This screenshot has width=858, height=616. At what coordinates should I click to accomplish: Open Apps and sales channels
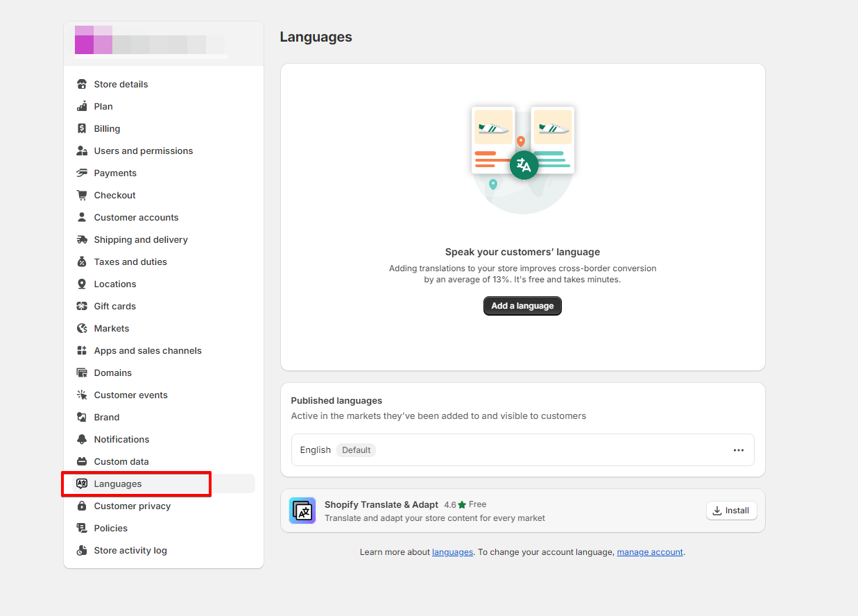coord(147,350)
